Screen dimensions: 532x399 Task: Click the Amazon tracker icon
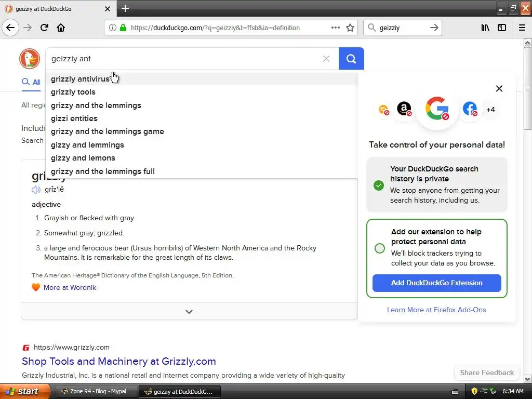coord(404,109)
